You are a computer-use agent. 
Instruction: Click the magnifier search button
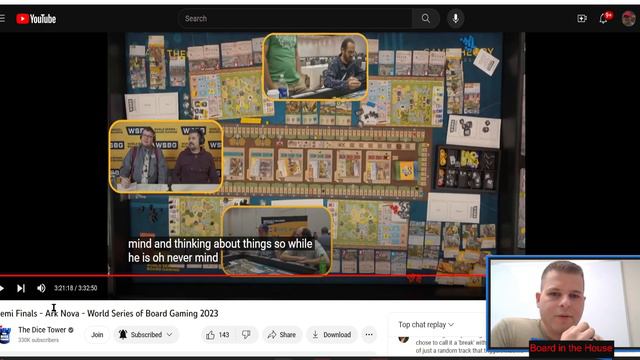tap(426, 18)
